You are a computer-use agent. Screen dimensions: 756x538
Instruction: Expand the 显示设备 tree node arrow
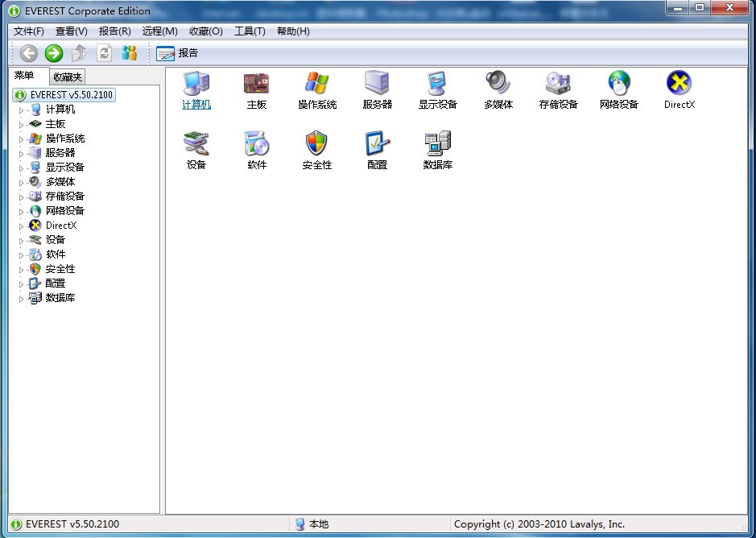22,168
